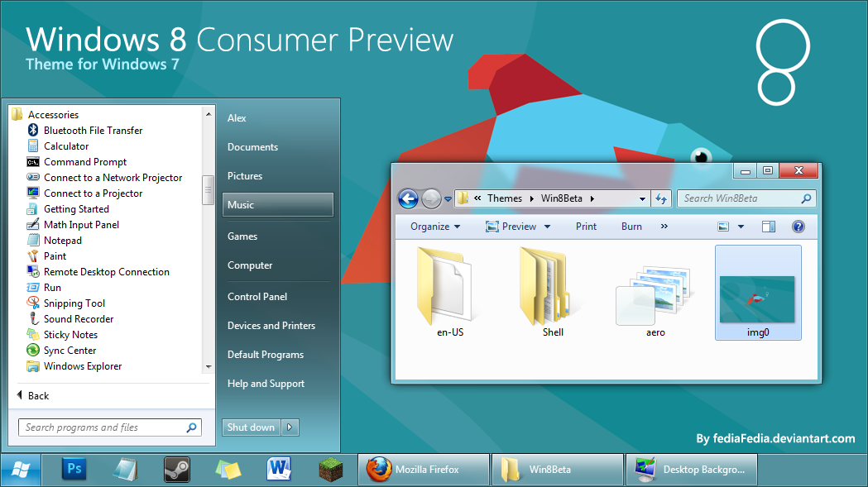Collapse the Accessories folder
Viewport: 868px width, 487px height.
click(x=46, y=115)
